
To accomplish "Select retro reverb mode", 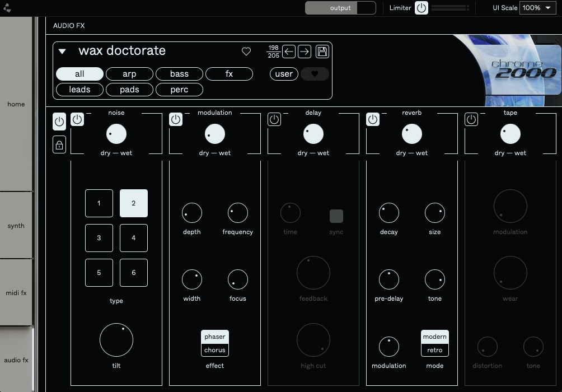I will (435, 350).
